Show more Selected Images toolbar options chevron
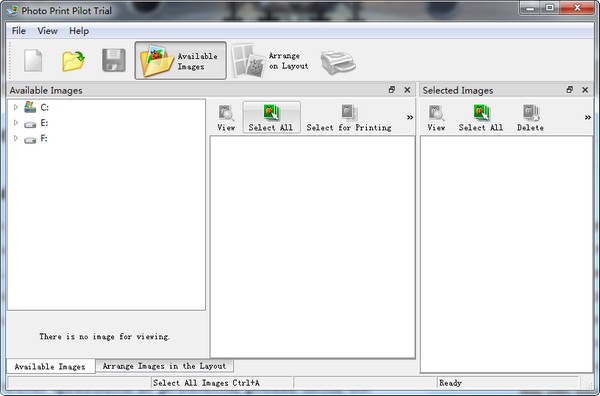The width and height of the screenshot is (600, 396). 588,117
